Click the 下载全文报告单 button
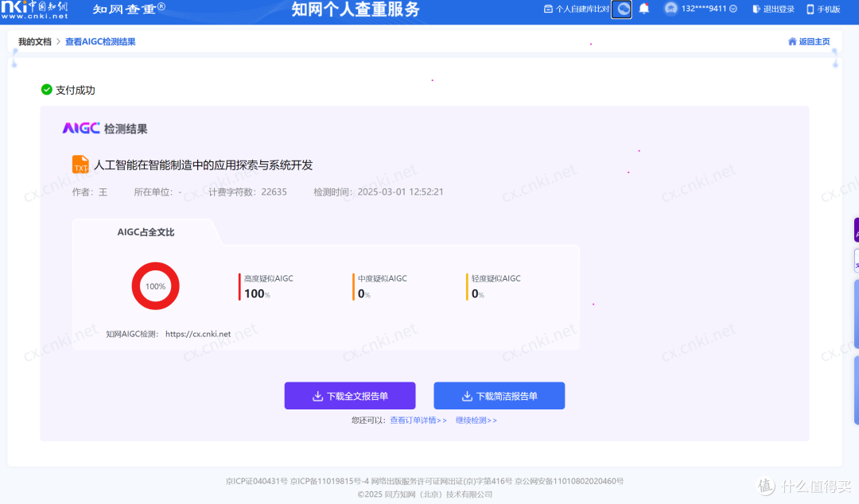859x504 pixels. click(350, 396)
